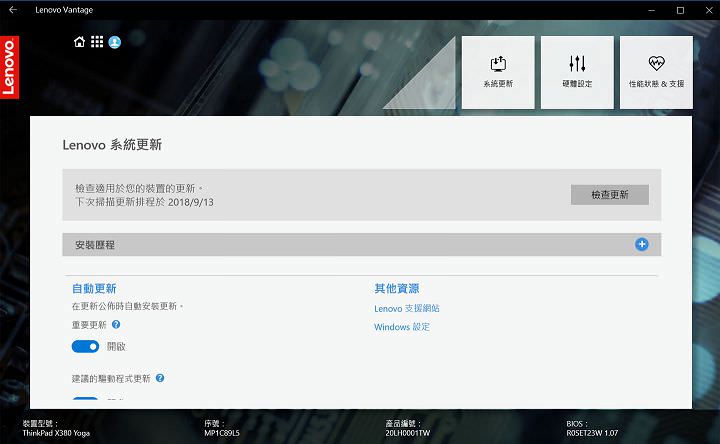Open the Lenovo 支援網站 link
Image resolution: width=720 pixels, height=444 pixels.
pos(406,308)
